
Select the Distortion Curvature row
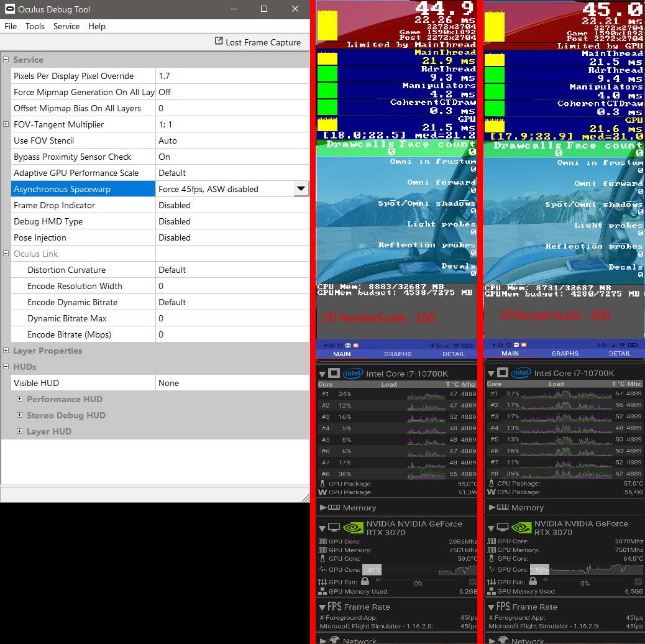160,270
